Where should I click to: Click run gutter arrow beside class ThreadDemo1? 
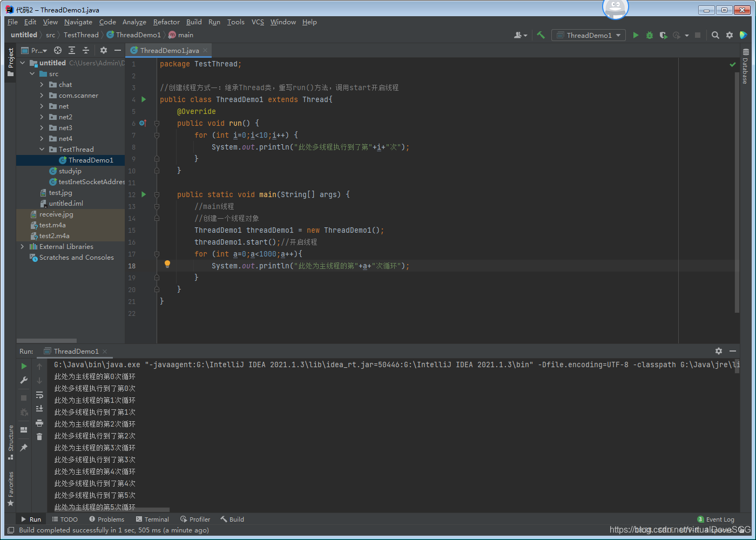[x=144, y=99]
